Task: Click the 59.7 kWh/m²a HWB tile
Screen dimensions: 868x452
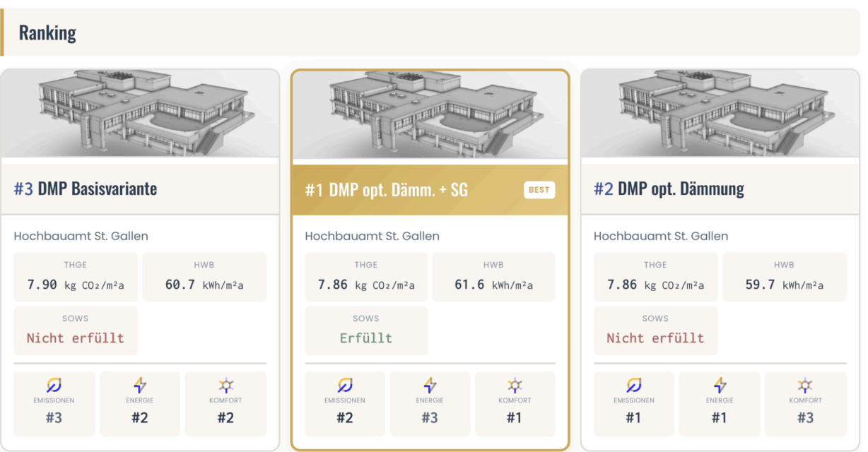Action: (x=784, y=277)
